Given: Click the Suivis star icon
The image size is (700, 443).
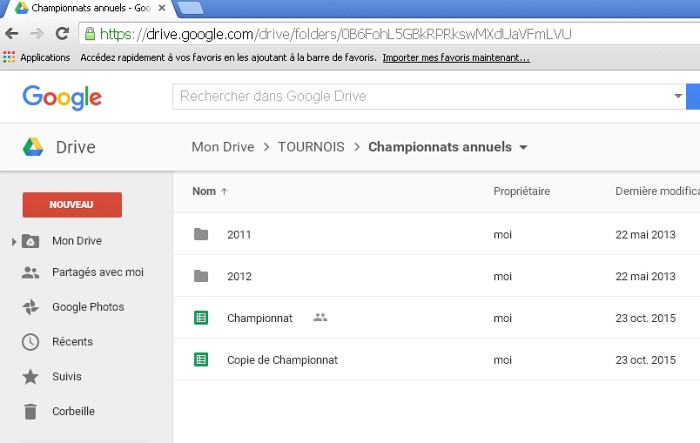Looking at the screenshot, I should click(31, 377).
